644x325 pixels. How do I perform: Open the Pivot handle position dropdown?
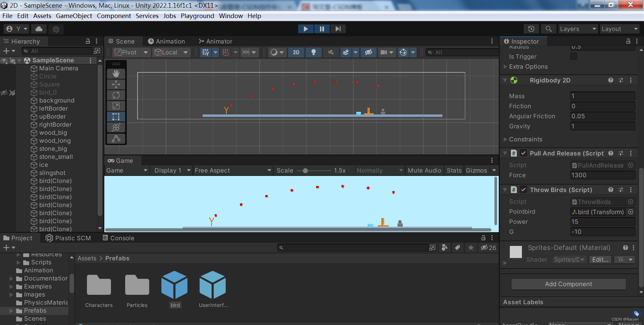coord(131,52)
